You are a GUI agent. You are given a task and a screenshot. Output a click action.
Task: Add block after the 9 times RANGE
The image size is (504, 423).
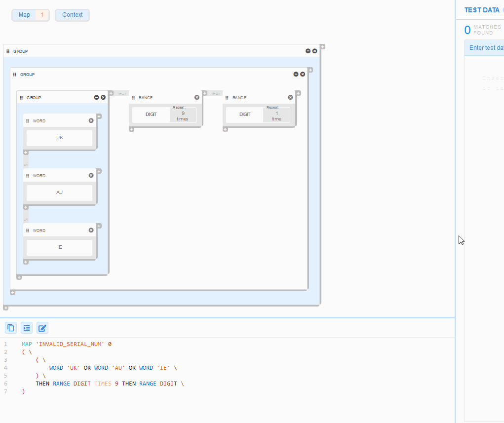tap(205, 93)
